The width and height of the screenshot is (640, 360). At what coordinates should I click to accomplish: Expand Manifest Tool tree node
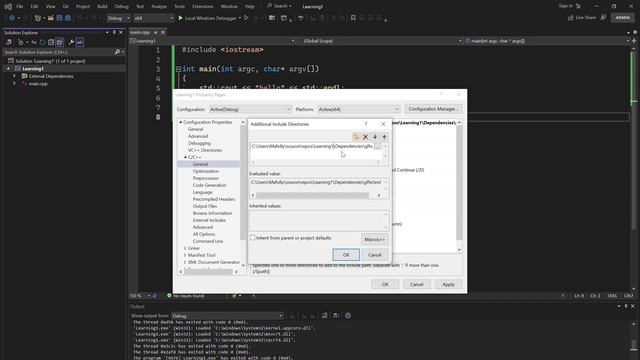(x=185, y=255)
